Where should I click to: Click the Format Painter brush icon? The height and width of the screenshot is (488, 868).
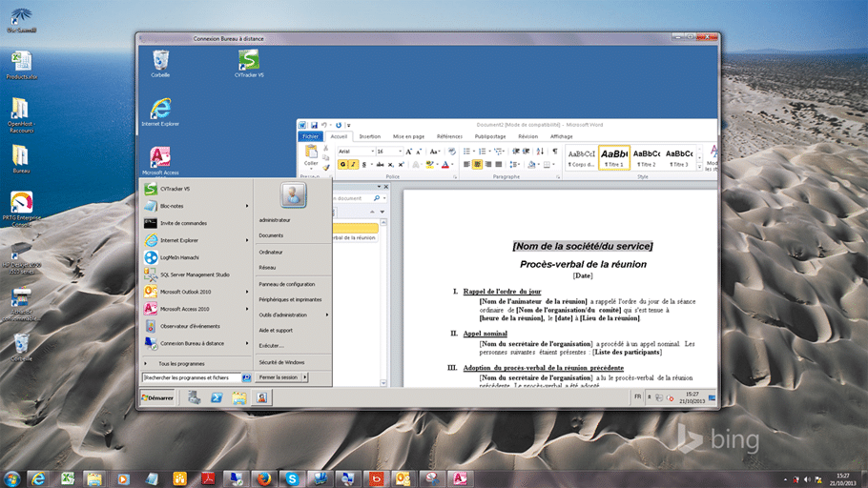[x=326, y=167]
